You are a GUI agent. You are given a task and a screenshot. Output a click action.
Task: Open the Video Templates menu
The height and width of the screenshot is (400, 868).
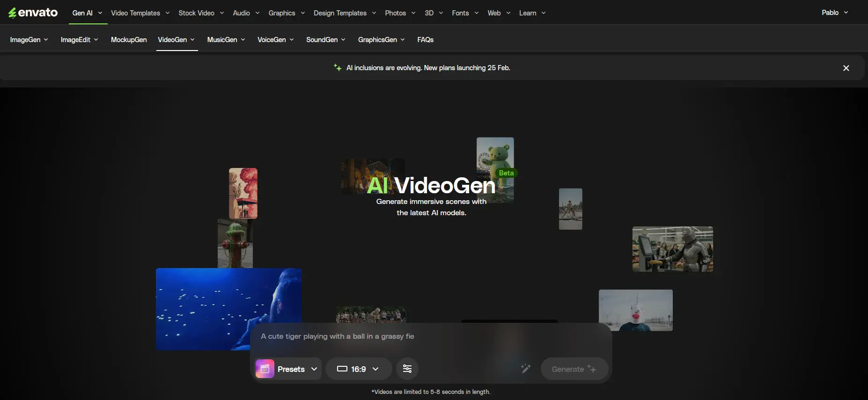tap(140, 13)
